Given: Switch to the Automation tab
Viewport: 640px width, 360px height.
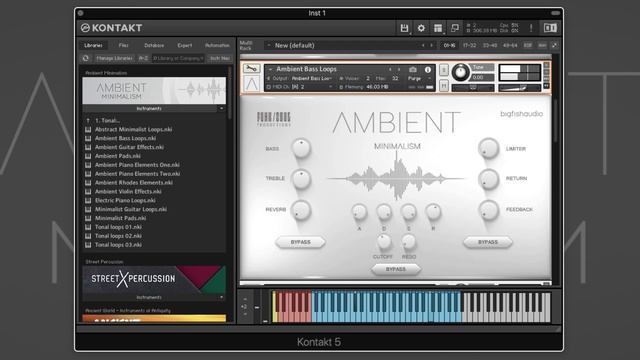Looking at the screenshot, I should 217,45.
